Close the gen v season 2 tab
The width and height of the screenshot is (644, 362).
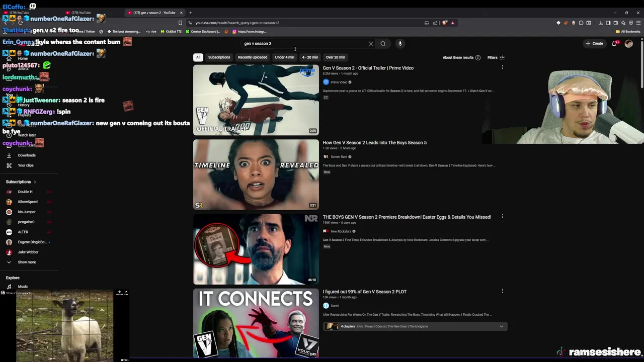coord(181,13)
